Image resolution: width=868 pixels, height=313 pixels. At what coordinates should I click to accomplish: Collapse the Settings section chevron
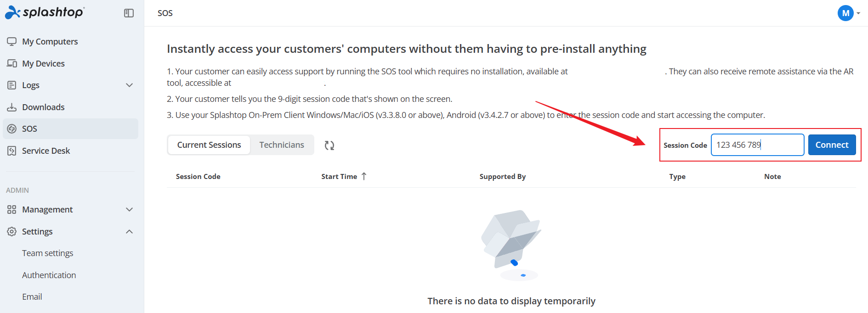tap(129, 231)
